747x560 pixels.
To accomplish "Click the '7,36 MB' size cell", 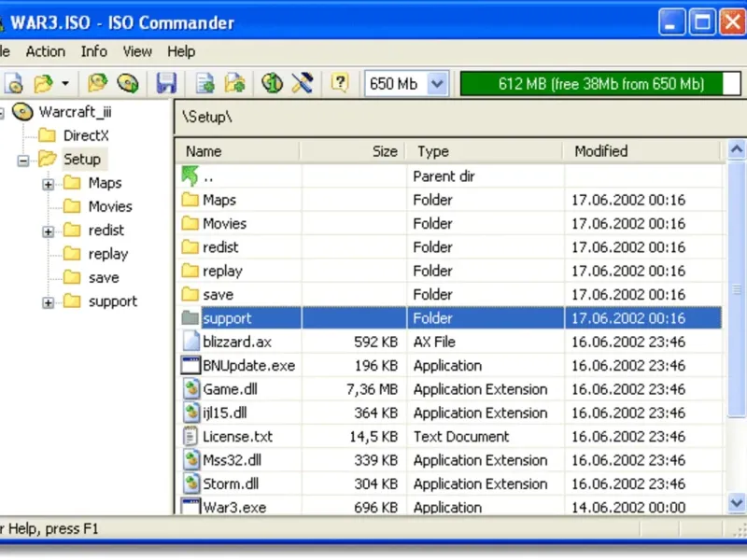I will pos(372,389).
